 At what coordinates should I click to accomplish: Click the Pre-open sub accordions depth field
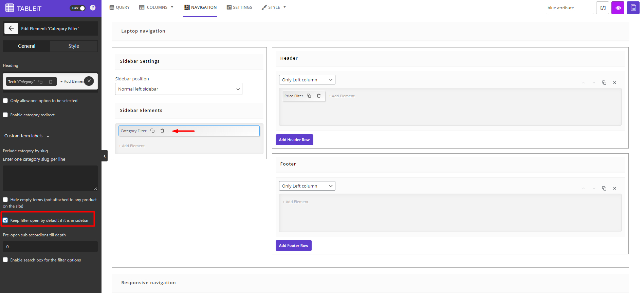[x=50, y=247]
